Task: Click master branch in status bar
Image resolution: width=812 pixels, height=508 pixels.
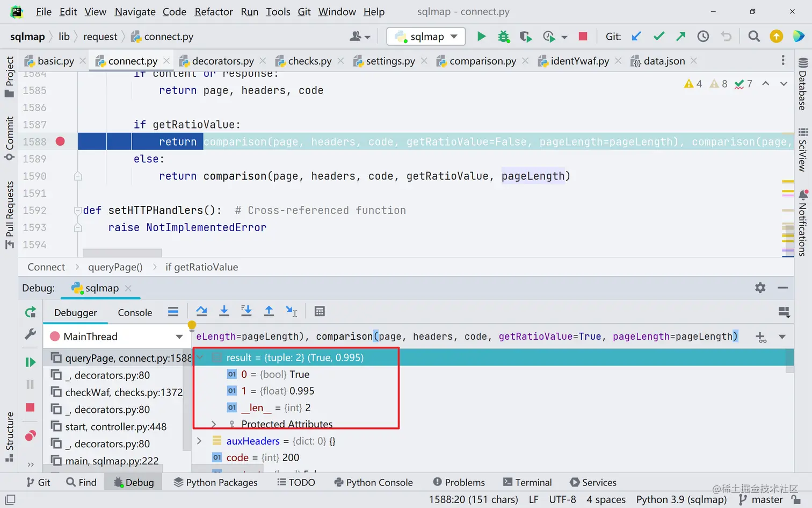Action: pyautogui.click(x=760, y=499)
